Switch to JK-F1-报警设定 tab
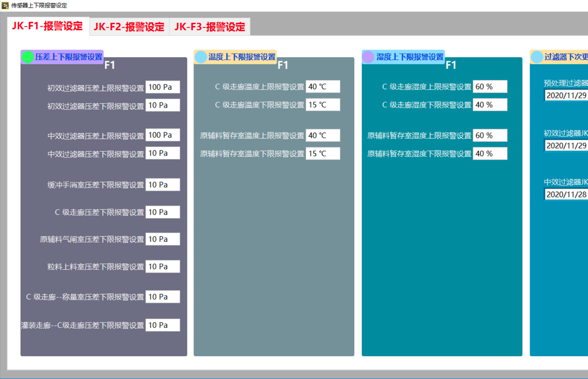Image resolution: width=588 pixels, height=379 pixels. click(48, 26)
